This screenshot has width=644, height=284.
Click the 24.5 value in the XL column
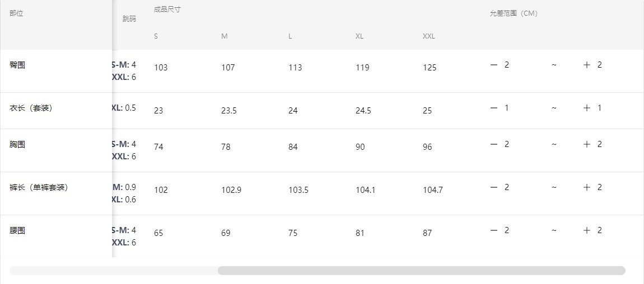(x=363, y=111)
